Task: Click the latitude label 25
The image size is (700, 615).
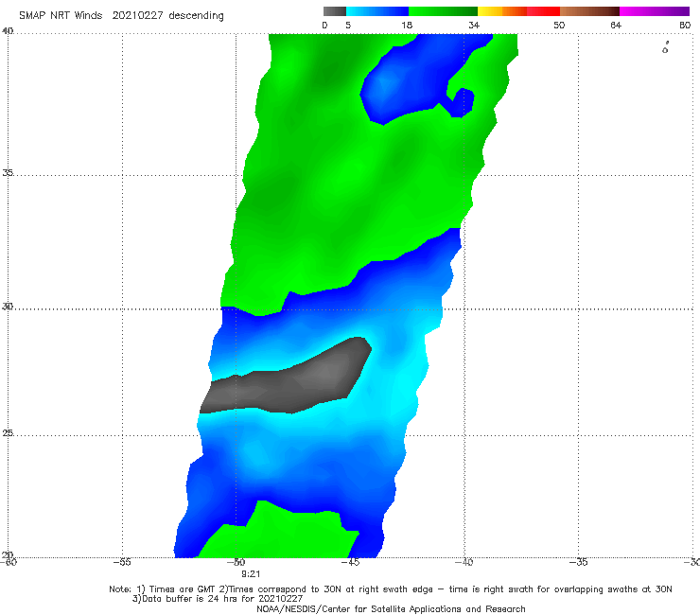Action: (8, 432)
